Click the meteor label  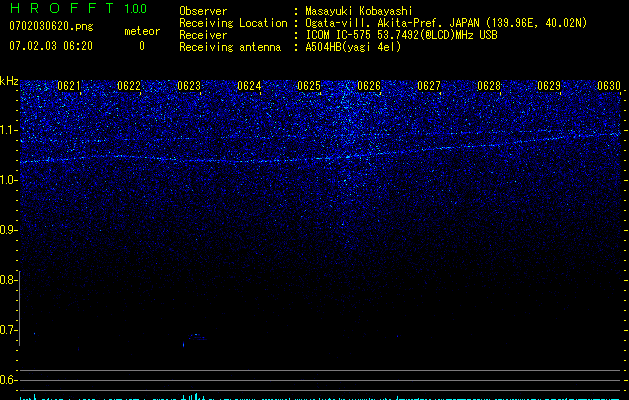(x=142, y=31)
